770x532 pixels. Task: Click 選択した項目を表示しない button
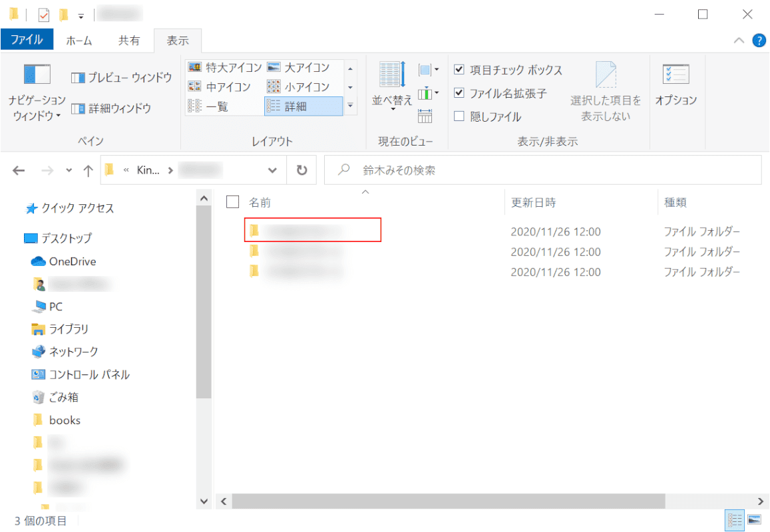point(606,91)
